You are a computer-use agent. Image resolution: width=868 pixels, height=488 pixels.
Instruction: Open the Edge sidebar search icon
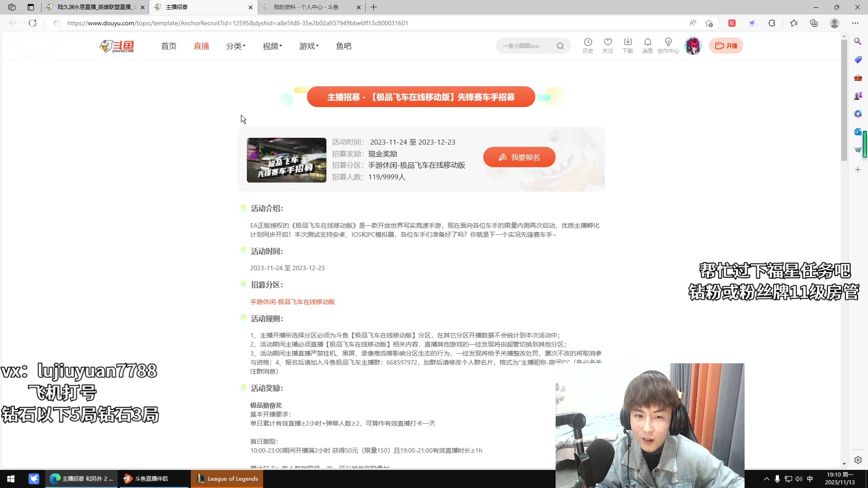click(x=858, y=42)
